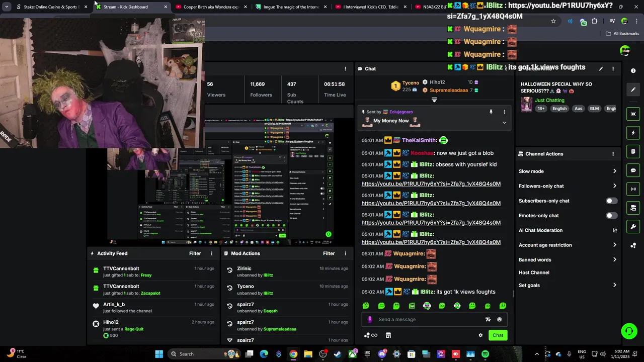
Task: Open Just Chatting category link
Action: click(x=549, y=100)
